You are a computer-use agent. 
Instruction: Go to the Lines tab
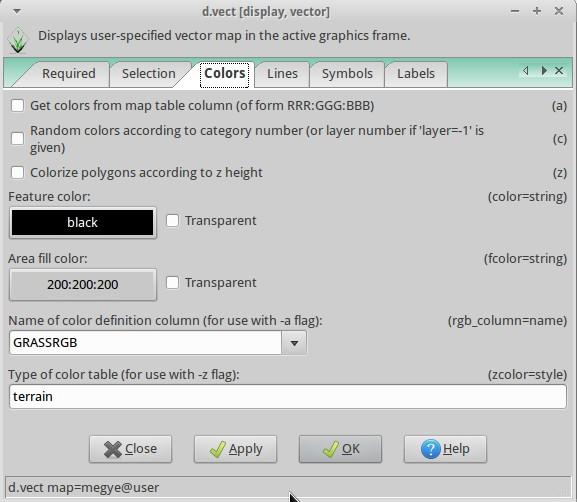282,74
